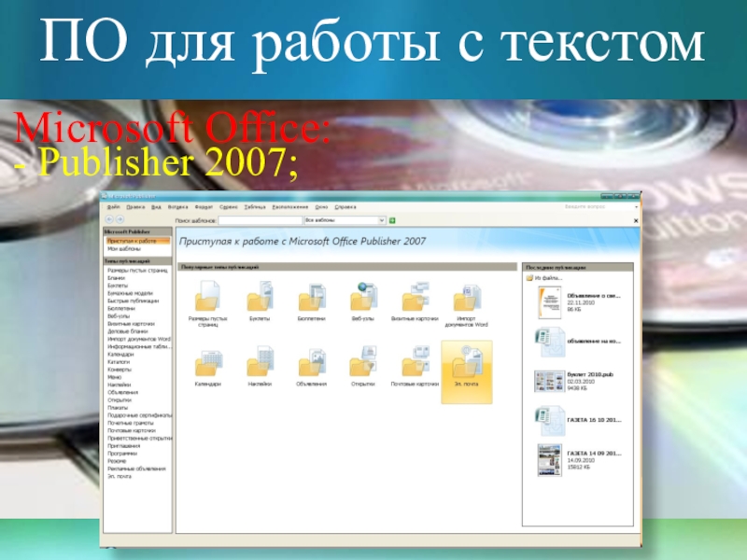The width and height of the screenshot is (747, 560).
Task: Open the Файл menu
Action: pos(112,206)
